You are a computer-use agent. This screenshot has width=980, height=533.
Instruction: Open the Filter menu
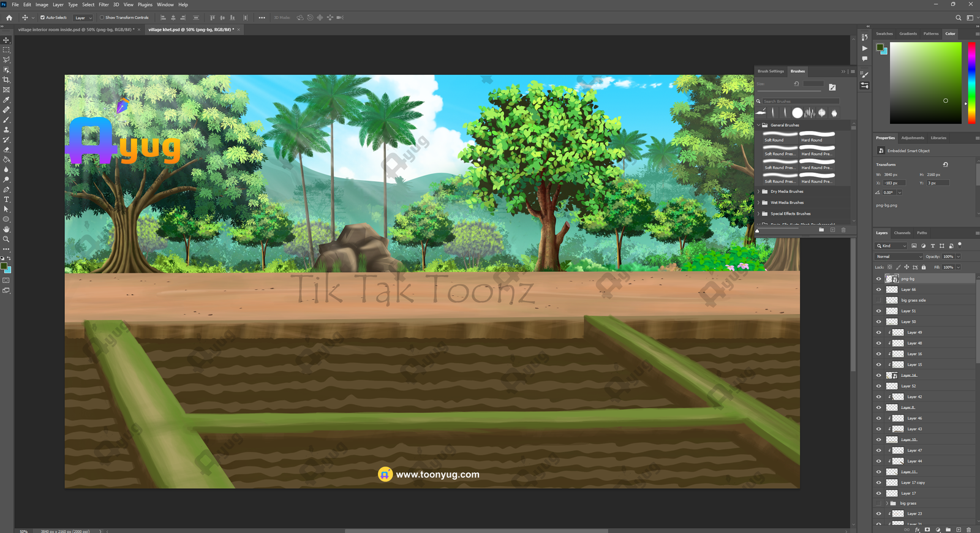tap(104, 4)
